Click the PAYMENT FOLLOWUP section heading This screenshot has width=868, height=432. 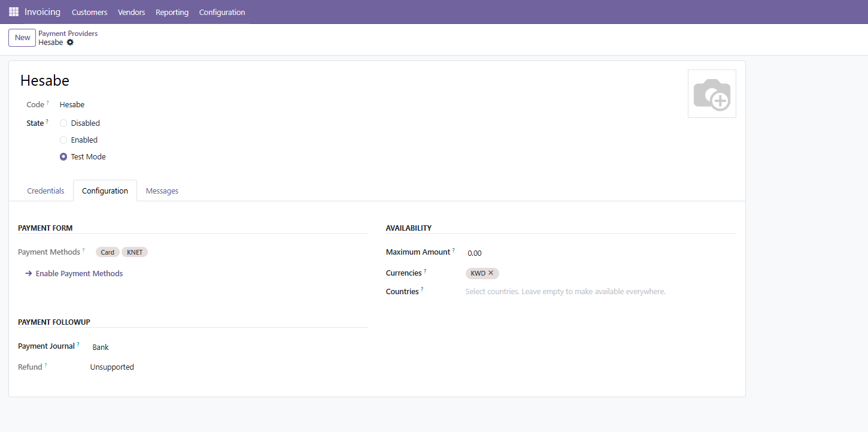tap(54, 322)
